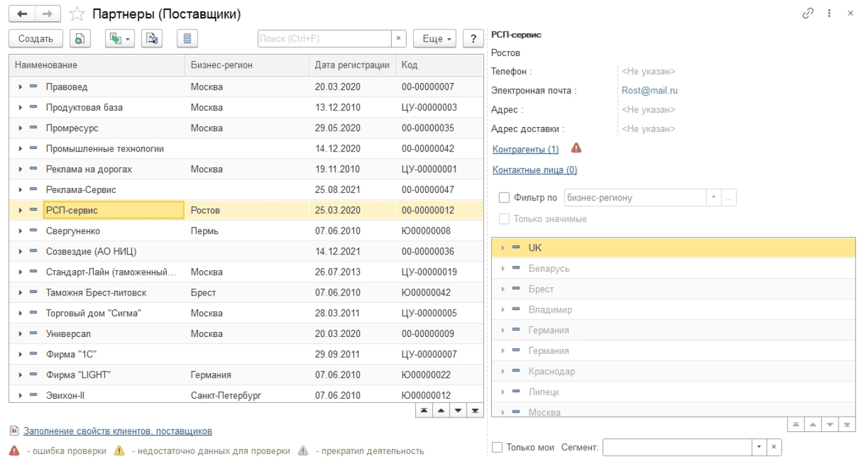Add page to favorites with star icon
This screenshot has width=868, height=464.
(x=77, y=13)
